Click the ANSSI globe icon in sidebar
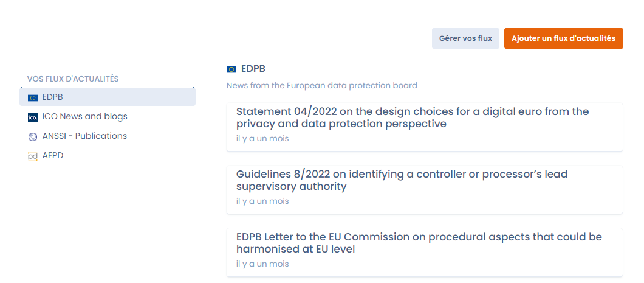Screen dimensions: 644x283 click(33, 136)
